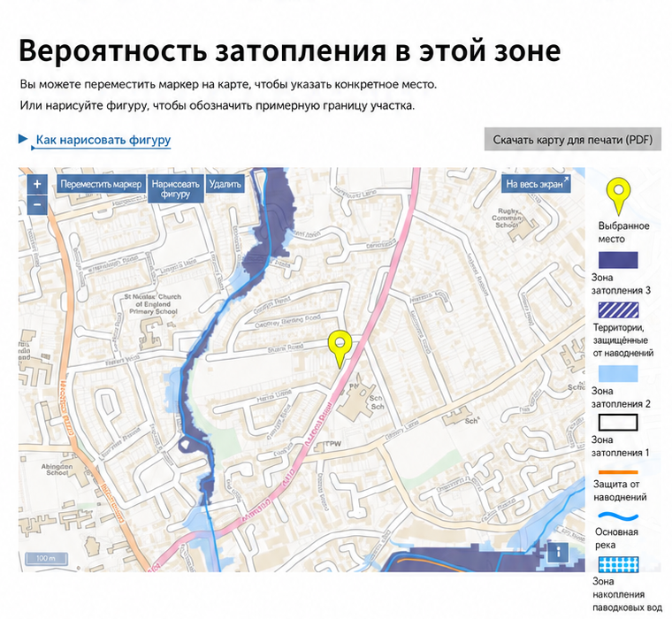Click 'Защита от наводнений' legend label

tap(620, 491)
